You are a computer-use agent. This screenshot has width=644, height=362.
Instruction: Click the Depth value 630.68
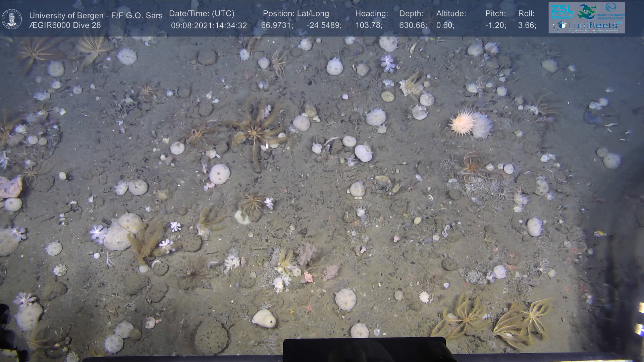pos(413,25)
